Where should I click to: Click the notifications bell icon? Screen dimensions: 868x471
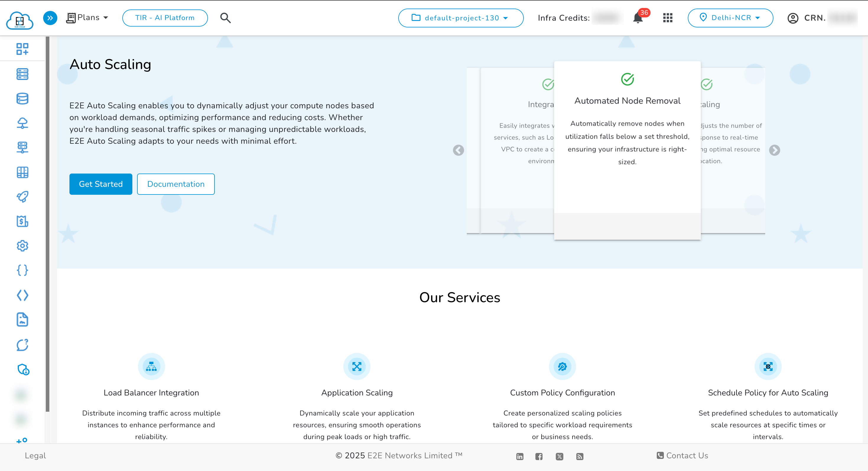(x=638, y=18)
